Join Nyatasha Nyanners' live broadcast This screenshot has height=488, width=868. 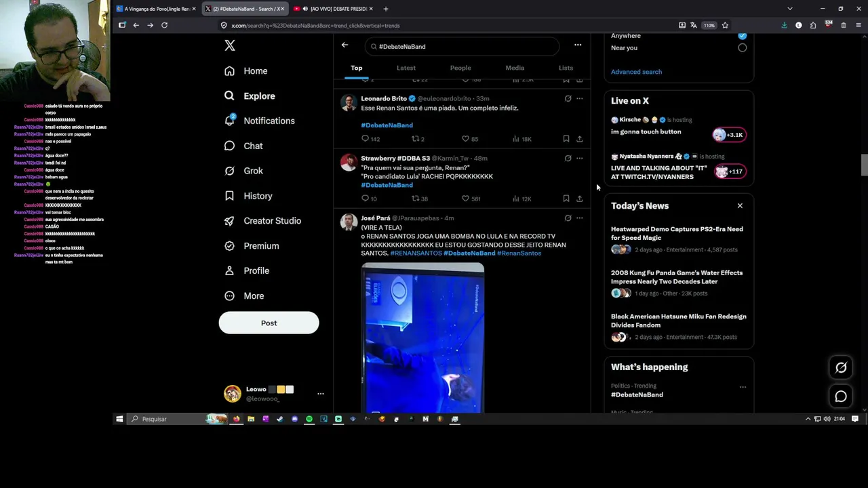pyautogui.click(x=679, y=167)
